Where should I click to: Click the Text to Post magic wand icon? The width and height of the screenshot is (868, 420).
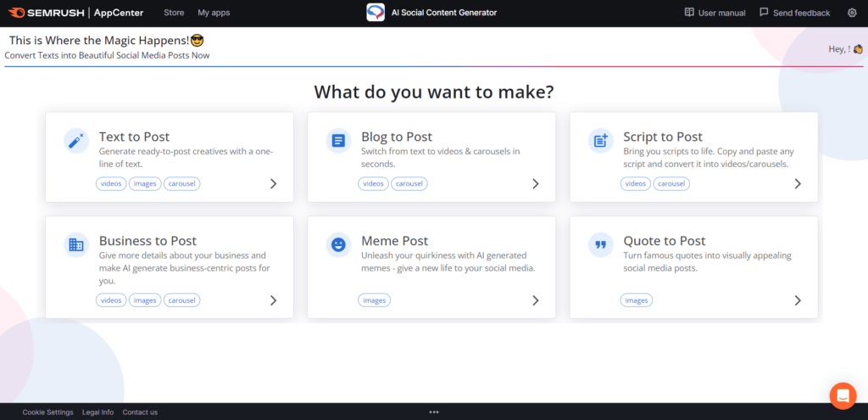click(75, 141)
